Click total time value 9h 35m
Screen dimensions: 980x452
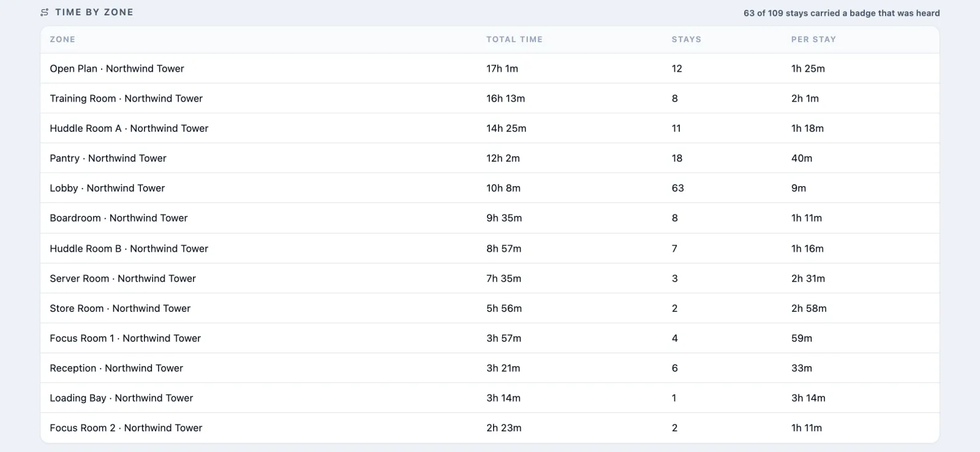(x=504, y=218)
